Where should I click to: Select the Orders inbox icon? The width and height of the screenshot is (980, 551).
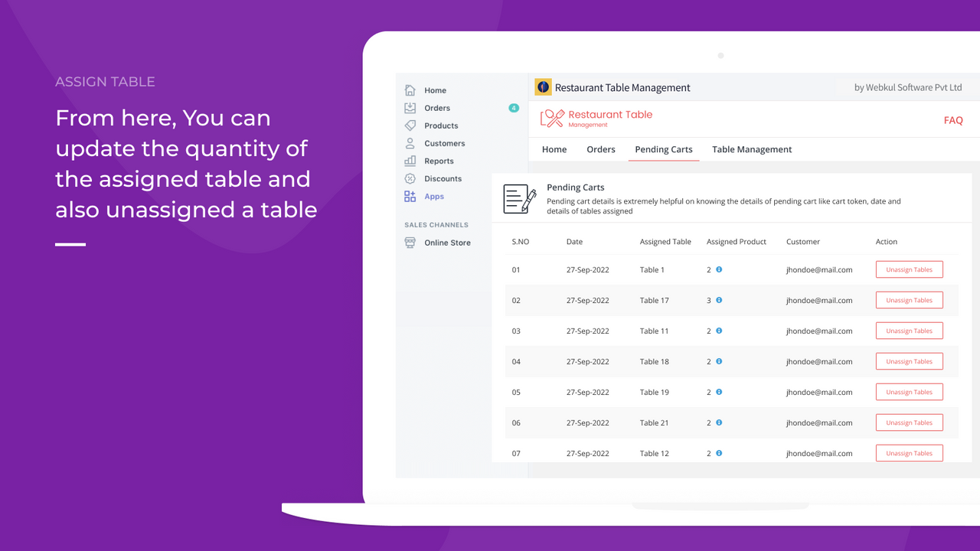[410, 108]
